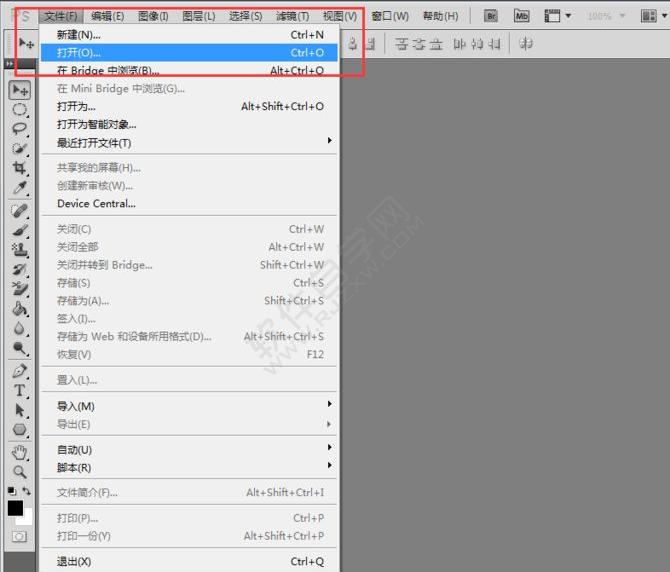Launch Bridge with the Br button
This screenshot has height=572, width=670.
pos(491,16)
